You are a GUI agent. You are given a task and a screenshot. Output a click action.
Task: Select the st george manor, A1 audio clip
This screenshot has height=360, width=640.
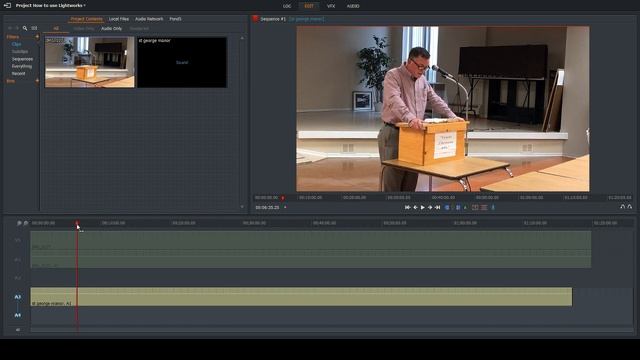click(x=301, y=297)
